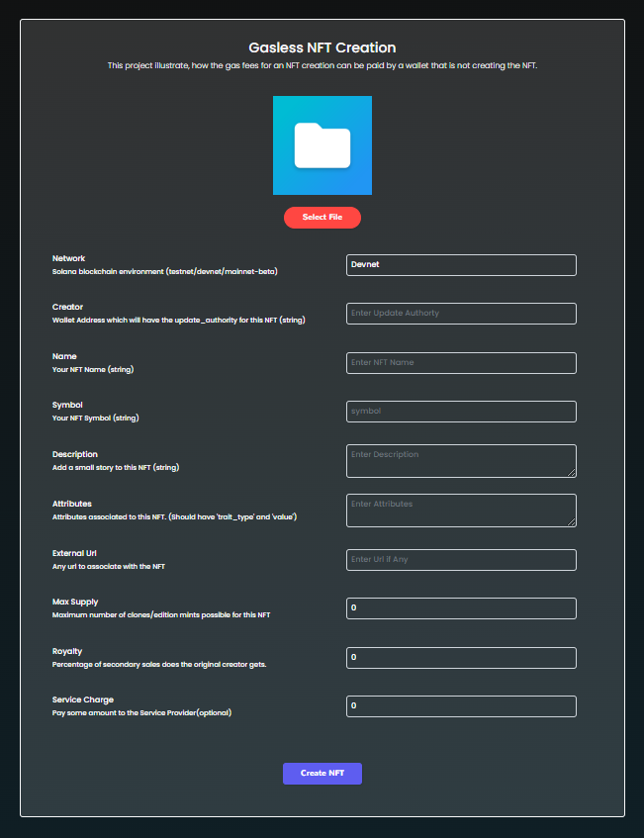Click the Network field label
Viewport: 644px width, 838px height.
pyautogui.click(x=68, y=258)
